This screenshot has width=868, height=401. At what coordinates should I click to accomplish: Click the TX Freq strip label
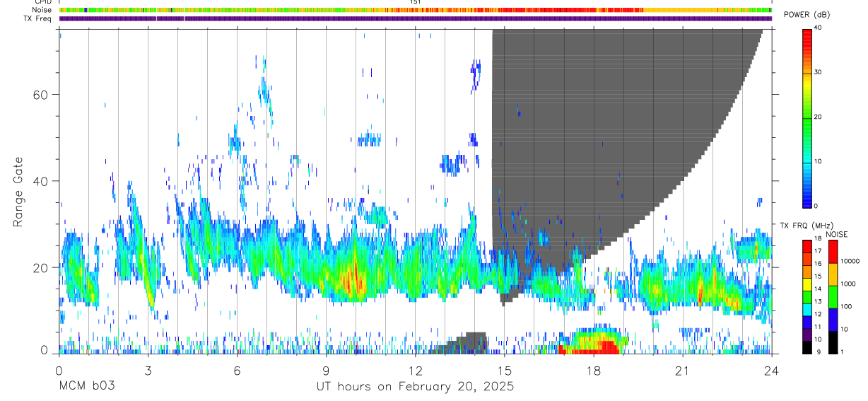37,18
